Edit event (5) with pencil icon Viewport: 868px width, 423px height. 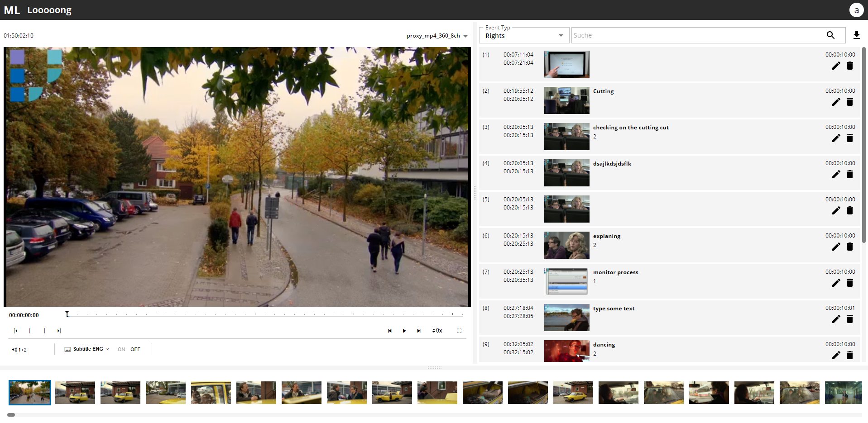[x=836, y=210]
